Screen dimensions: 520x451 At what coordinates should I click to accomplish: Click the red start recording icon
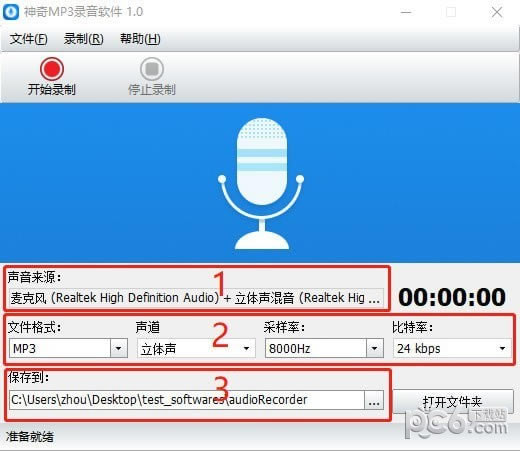(52, 69)
